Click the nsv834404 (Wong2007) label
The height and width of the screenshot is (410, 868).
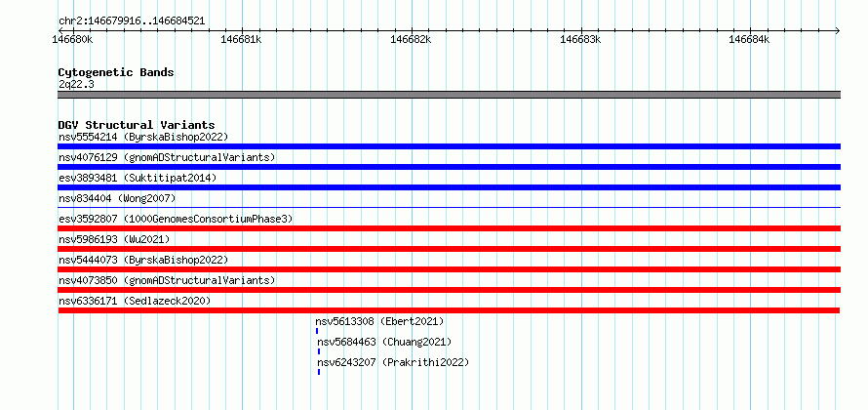click(117, 198)
